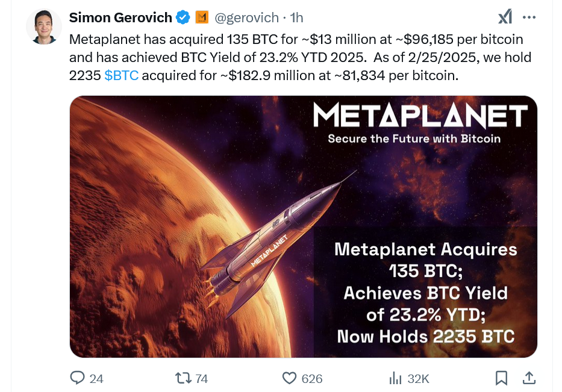Click the share upload icon
The height and width of the screenshot is (392, 562).
(x=529, y=378)
